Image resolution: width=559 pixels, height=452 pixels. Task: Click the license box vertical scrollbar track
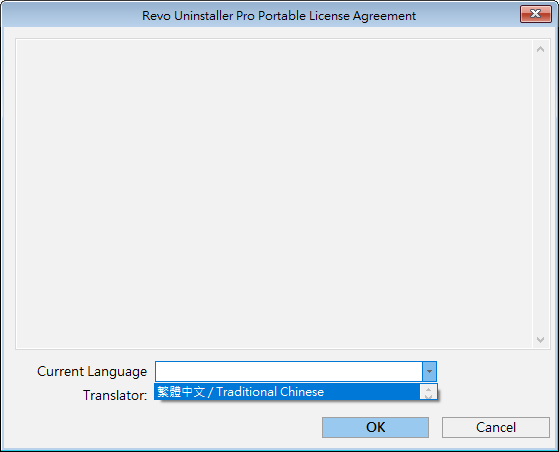[540, 194]
